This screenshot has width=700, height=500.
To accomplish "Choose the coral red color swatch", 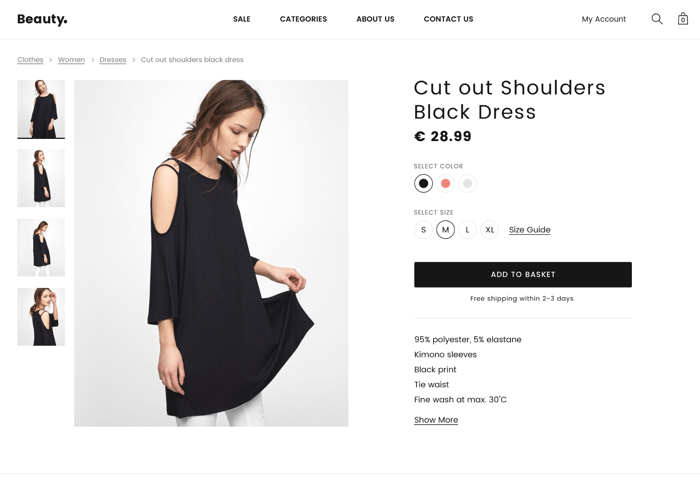I will (446, 183).
